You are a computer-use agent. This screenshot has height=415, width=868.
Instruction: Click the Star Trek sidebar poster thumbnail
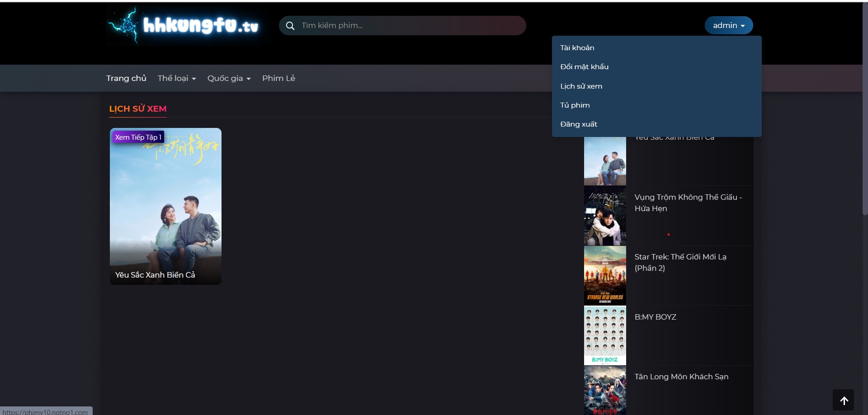(x=605, y=275)
